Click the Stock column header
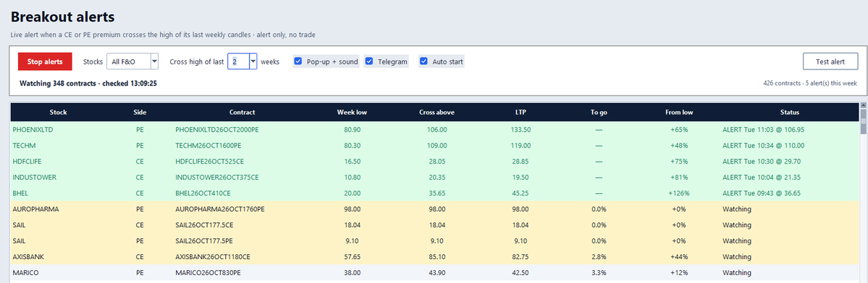This screenshot has width=868, height=283. click(x=58, y=112)
